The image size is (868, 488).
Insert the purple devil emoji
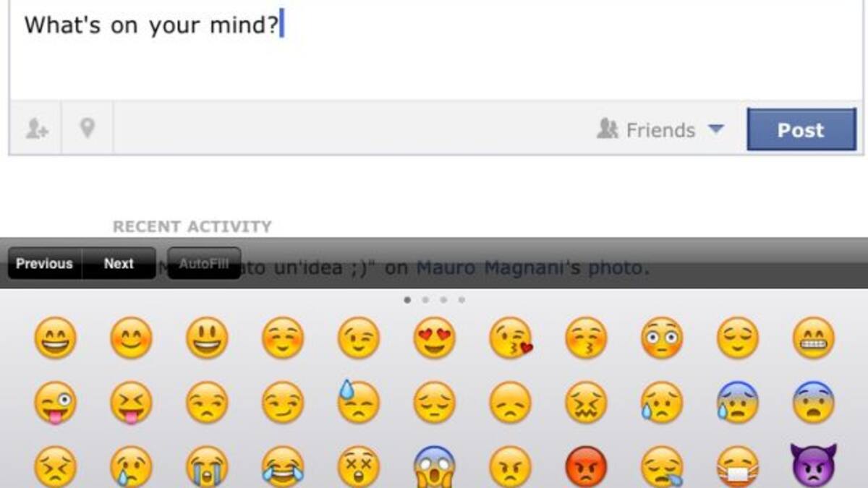tap(814, 466)
